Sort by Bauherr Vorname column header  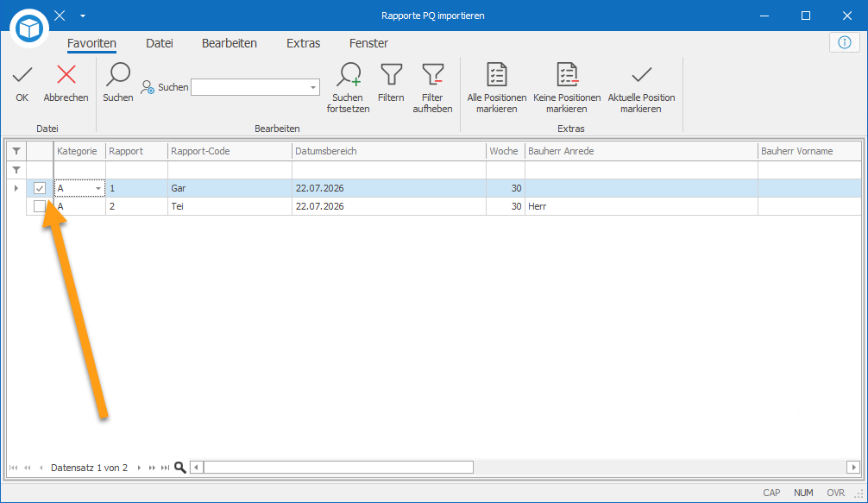(809, 151)
